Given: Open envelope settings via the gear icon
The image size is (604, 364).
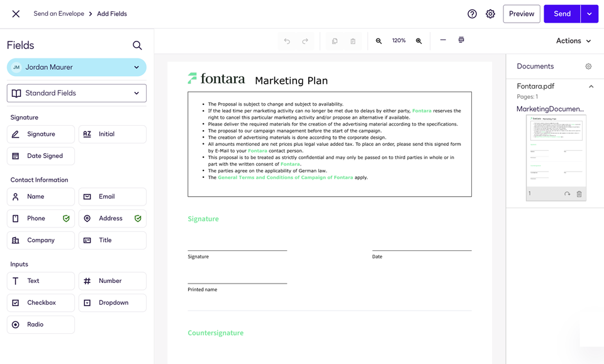Looking at the screenshot, I should 490,13.
